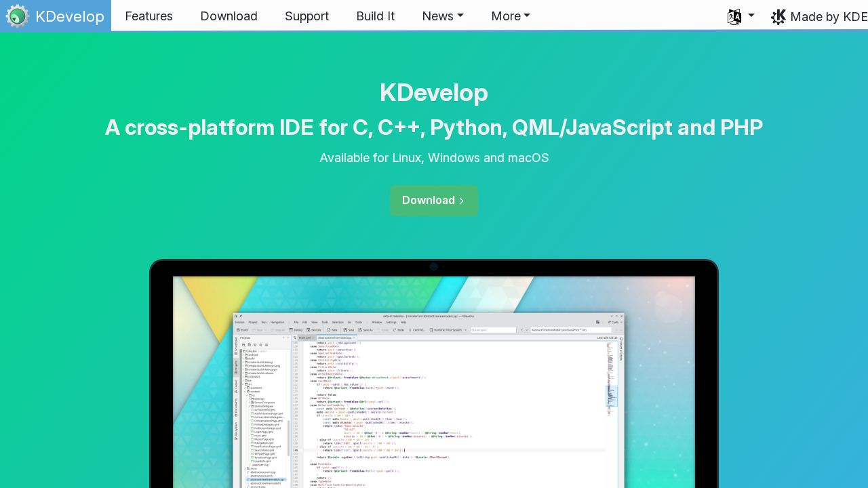Click the 'Available for Linux, Windows and macOS' text
The image size is (868, 488).
tap(434, 158)
